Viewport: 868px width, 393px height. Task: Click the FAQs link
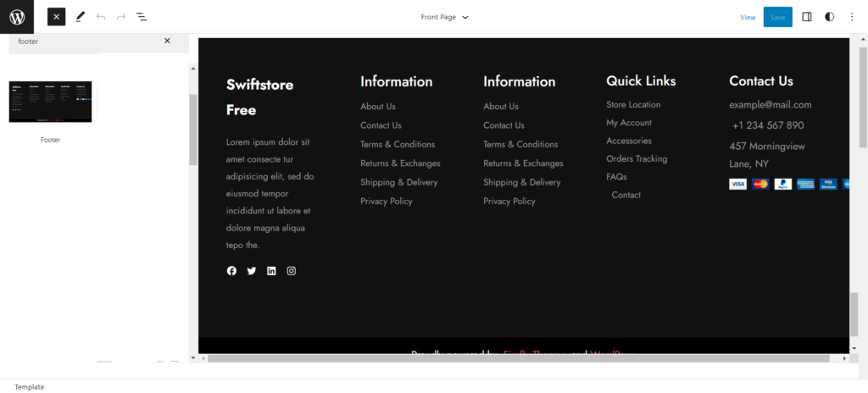click(x=616, y=177)
